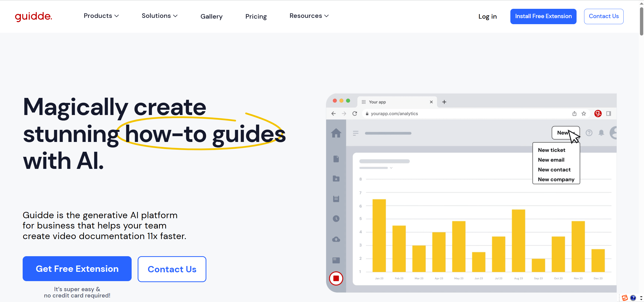Image resolution: width=644 pixels, height=302 pixels.
Task: Click the Get Free Extension button
Action: 77,269
